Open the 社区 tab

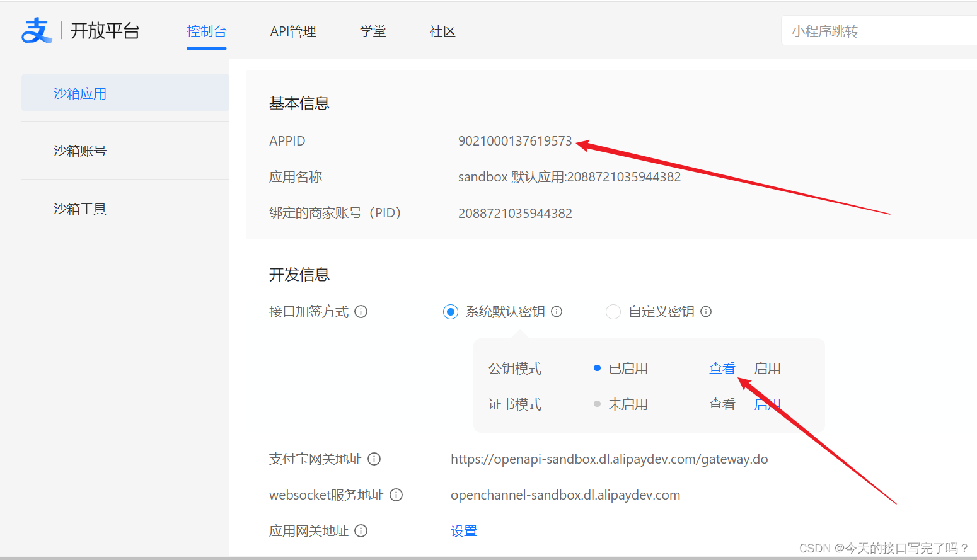pos(442,31)
